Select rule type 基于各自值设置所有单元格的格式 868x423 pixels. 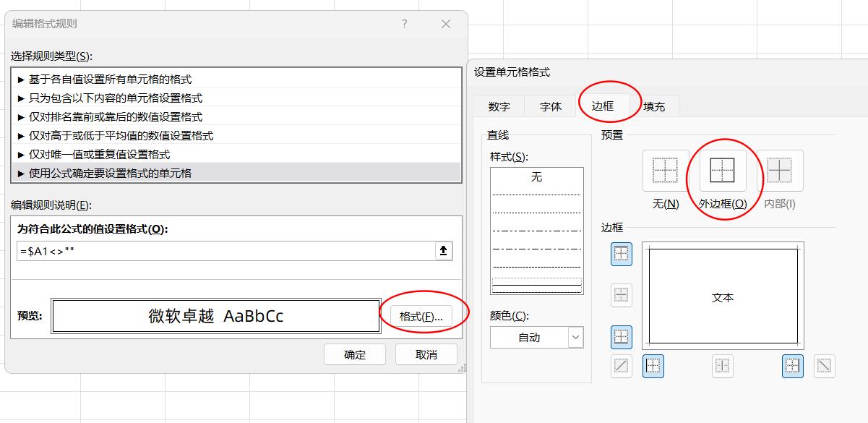[237, 80]
